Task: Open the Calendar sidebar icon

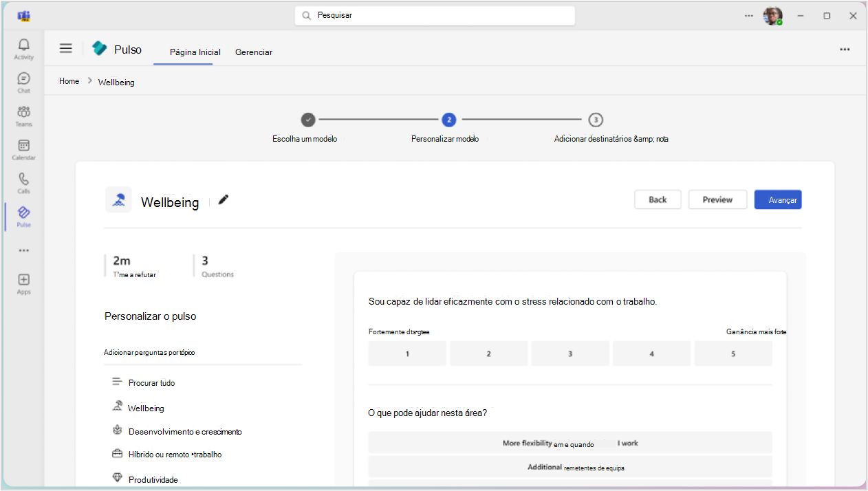Action: tap(23, 147)
